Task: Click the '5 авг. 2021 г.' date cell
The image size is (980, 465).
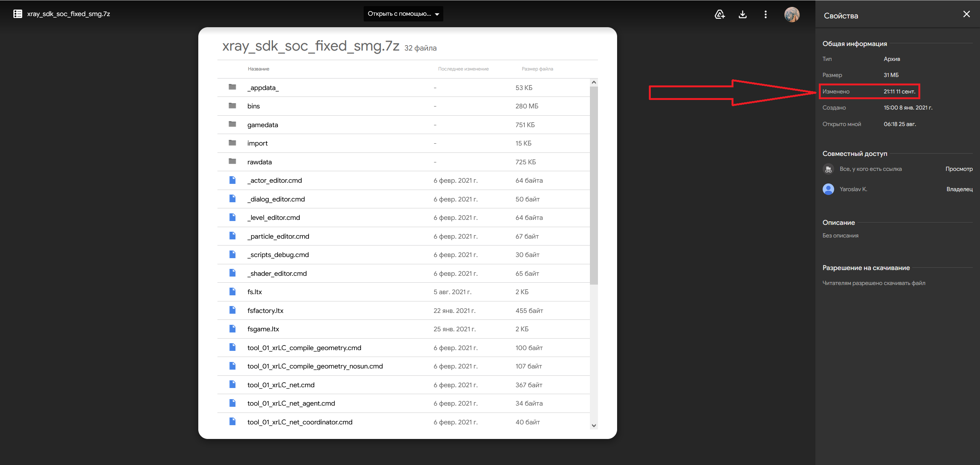Action: point(452,292)
